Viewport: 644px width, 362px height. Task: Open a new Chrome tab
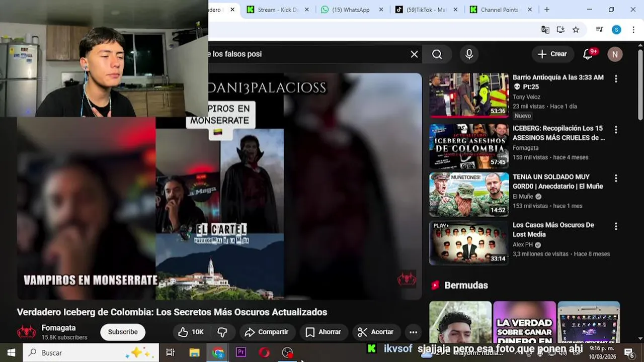(547, 10)
